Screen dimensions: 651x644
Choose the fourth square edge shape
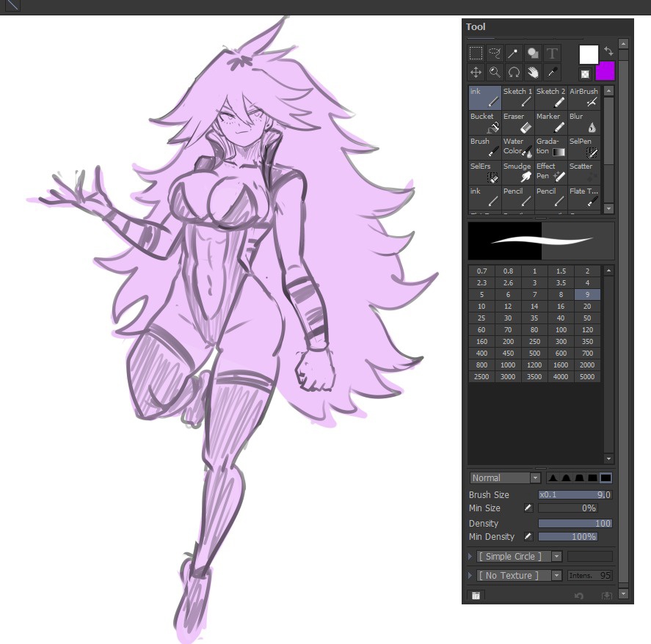pyautogui.click(x=592, y=478)
